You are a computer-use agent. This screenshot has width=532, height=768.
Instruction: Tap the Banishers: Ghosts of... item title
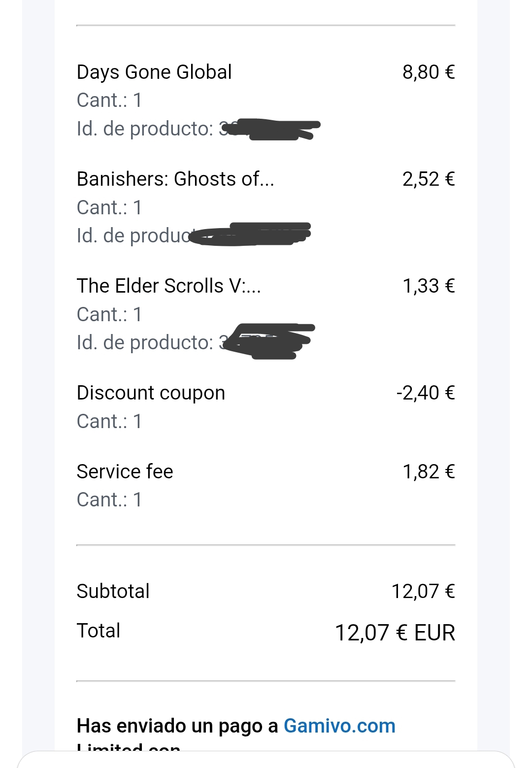[175, 179]
